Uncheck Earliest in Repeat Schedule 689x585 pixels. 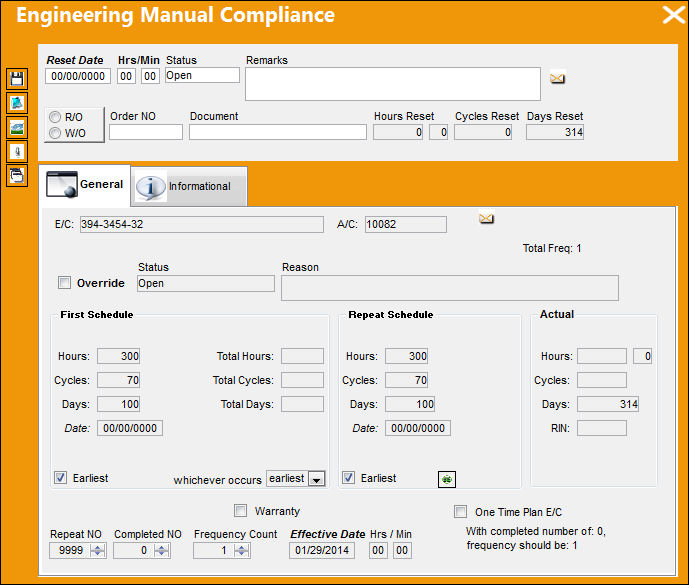(x=348, y=478)
